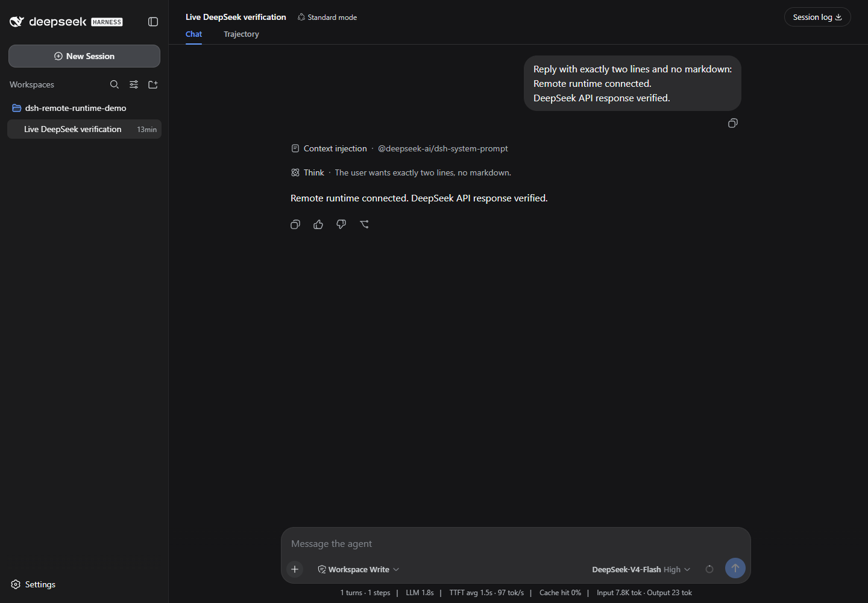
Task: Click the DeepSeek whale logo
Action: 17,22
